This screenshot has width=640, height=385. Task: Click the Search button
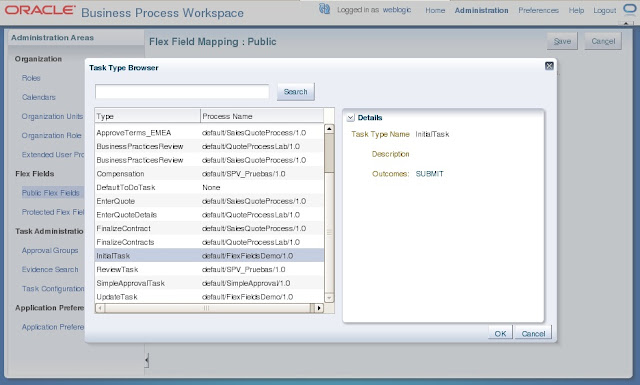296,92
